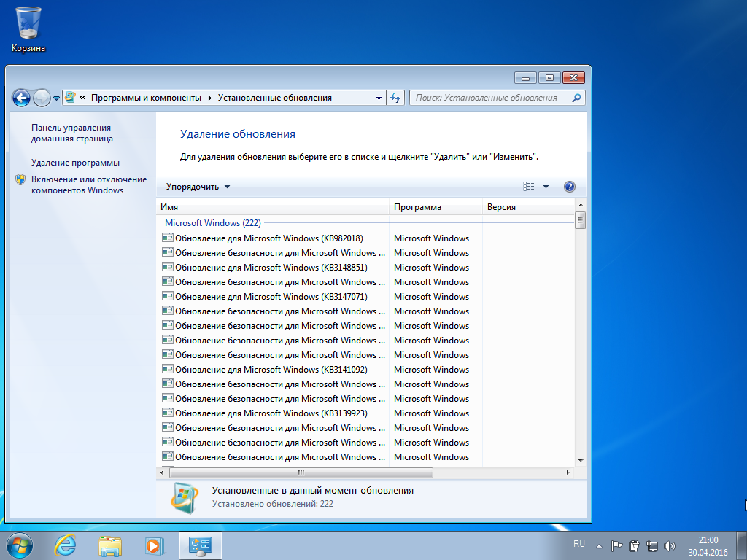Image resolution: width=747 pixels, height=560 pixels.
Task: Launch Internet Explorer from taskbar
Action: [x=65, y=545]
